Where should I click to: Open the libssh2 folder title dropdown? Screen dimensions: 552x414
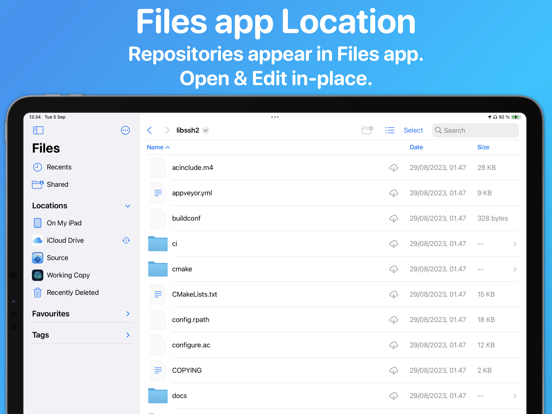(x=192, y=130)
